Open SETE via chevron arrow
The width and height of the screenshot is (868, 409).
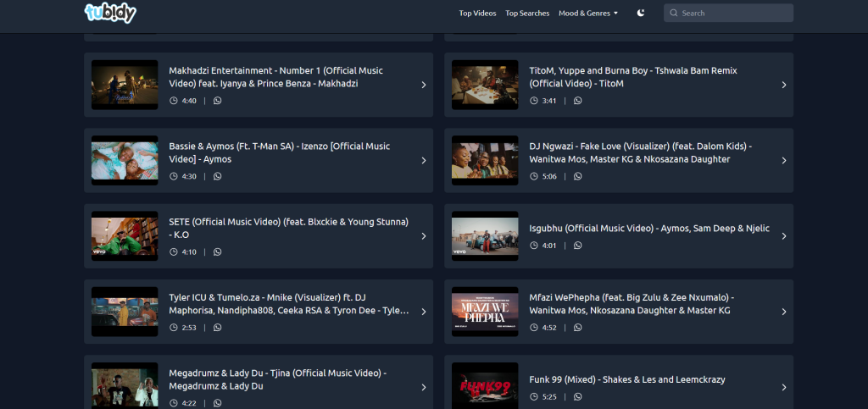coord(424,236)
